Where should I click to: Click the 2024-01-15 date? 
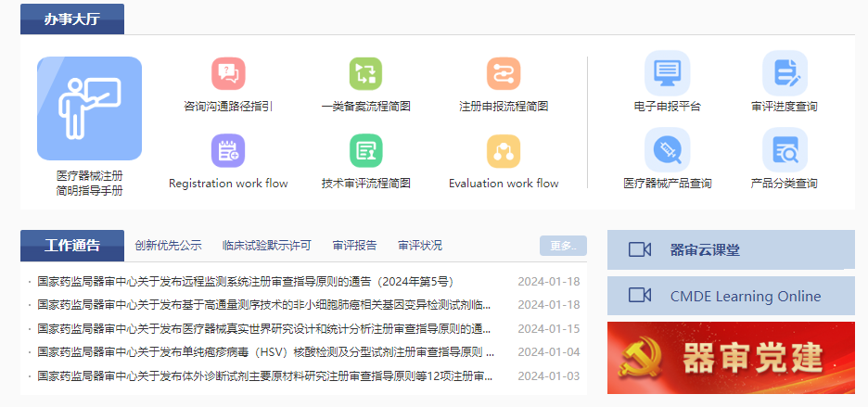coord(549,328)
